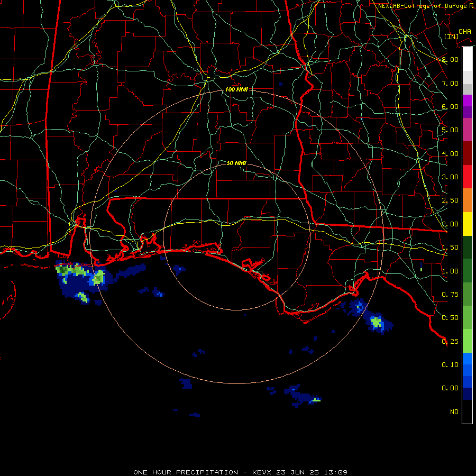Select the [IN] units label
The height and width of the screenshot is (476, 476).
[x=452, y=36]
